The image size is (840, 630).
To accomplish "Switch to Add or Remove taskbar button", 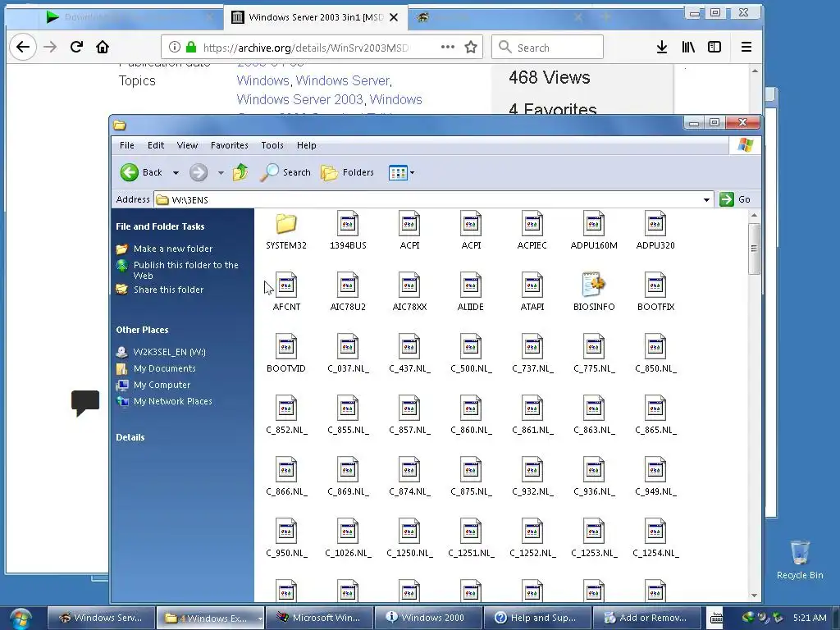I will coord(647,618).
